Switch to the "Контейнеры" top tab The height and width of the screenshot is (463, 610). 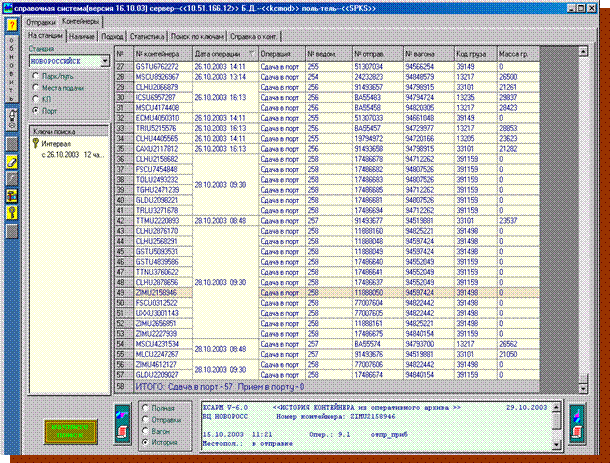tap(81, 22)
